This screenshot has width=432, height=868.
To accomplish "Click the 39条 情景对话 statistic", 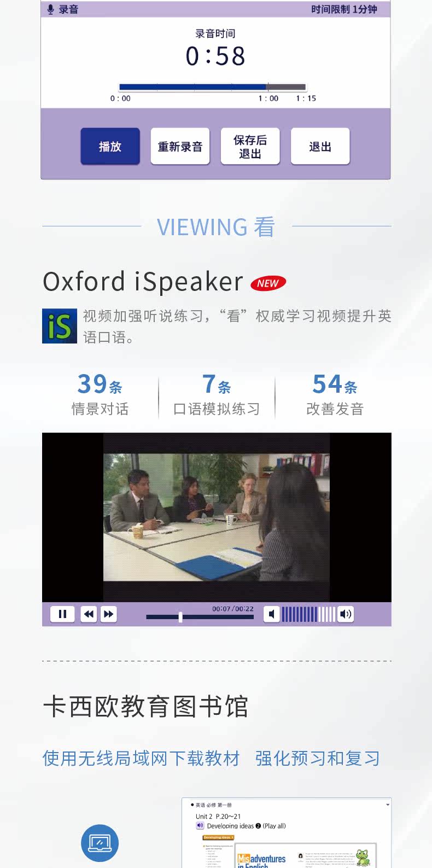I will pos(100,394).
